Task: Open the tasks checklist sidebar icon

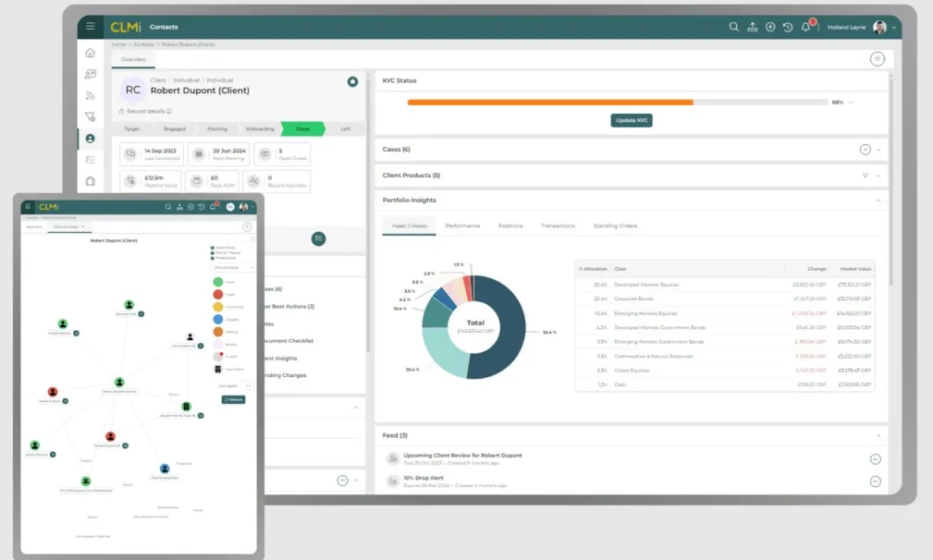Action: coord(91,160)
